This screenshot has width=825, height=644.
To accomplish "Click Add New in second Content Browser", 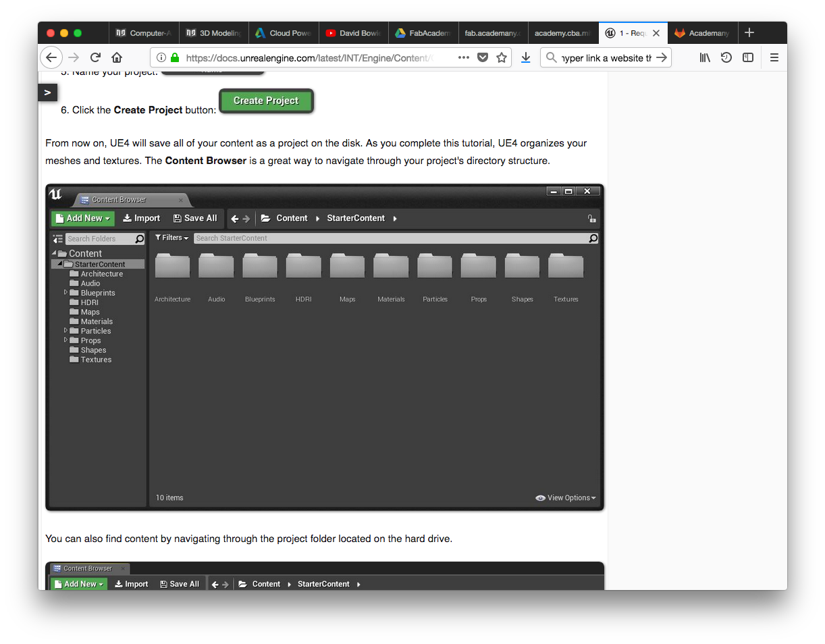I will tap(79, 584).
